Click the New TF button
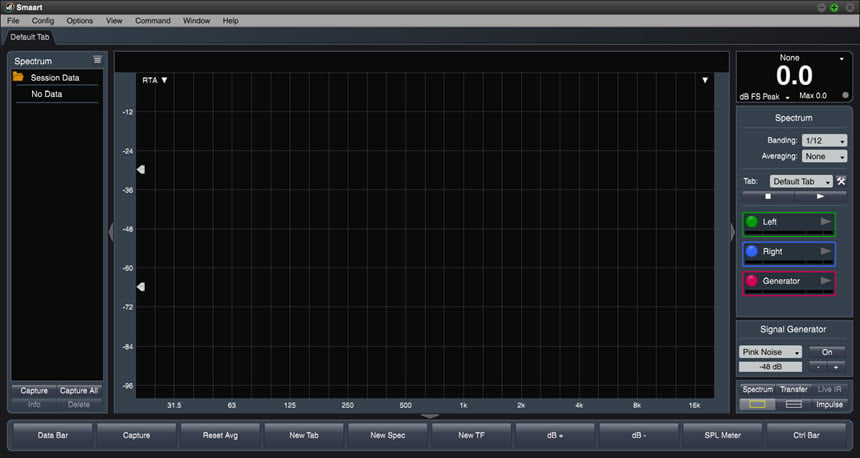This screenshot has height=458, width=860. (x=472, y=435)
